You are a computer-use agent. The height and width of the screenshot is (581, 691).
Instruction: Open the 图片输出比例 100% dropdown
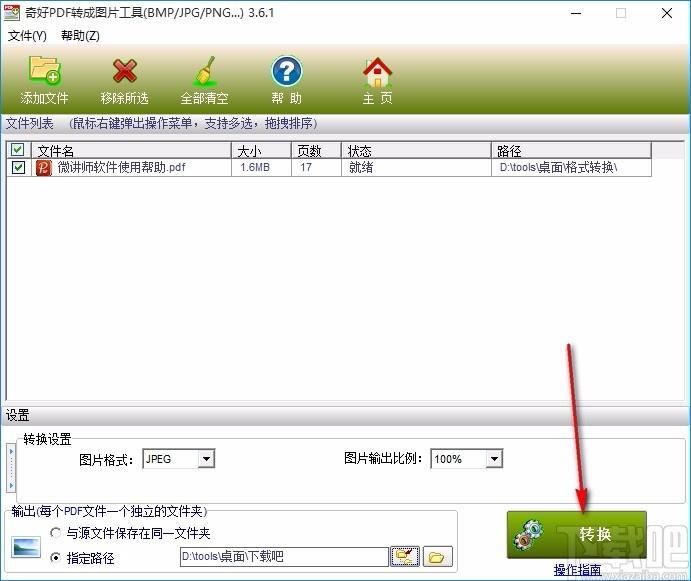click(x=494, y=459)
